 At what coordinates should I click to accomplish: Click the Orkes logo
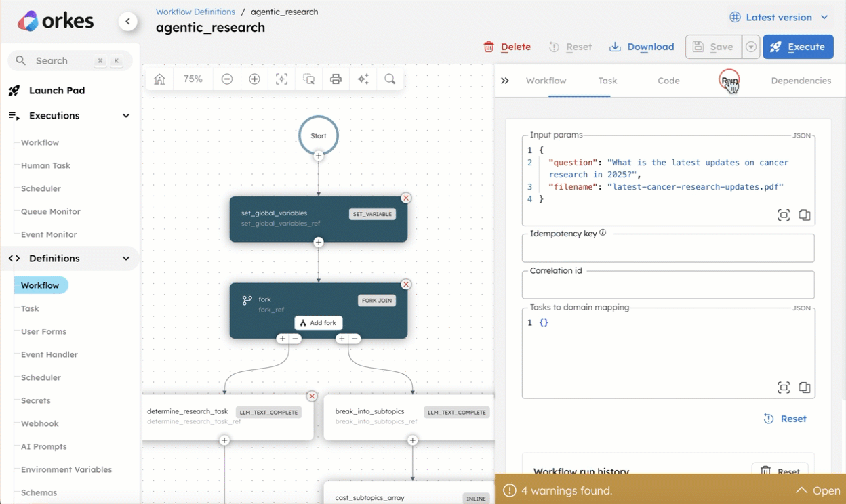56,21
